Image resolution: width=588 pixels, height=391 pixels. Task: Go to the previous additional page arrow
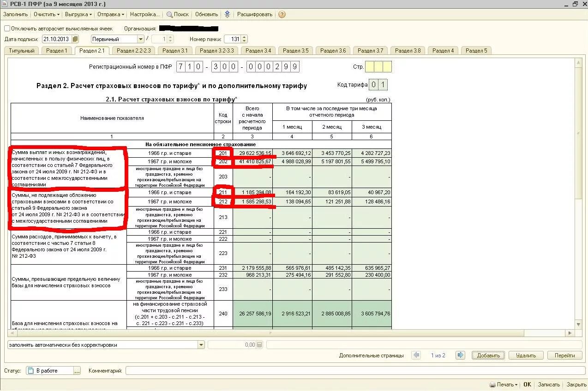coord(416,355)
